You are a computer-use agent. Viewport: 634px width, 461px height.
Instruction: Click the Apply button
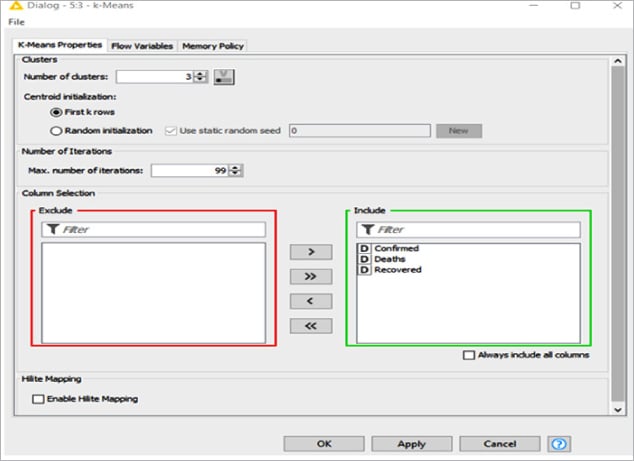(412, 444)
